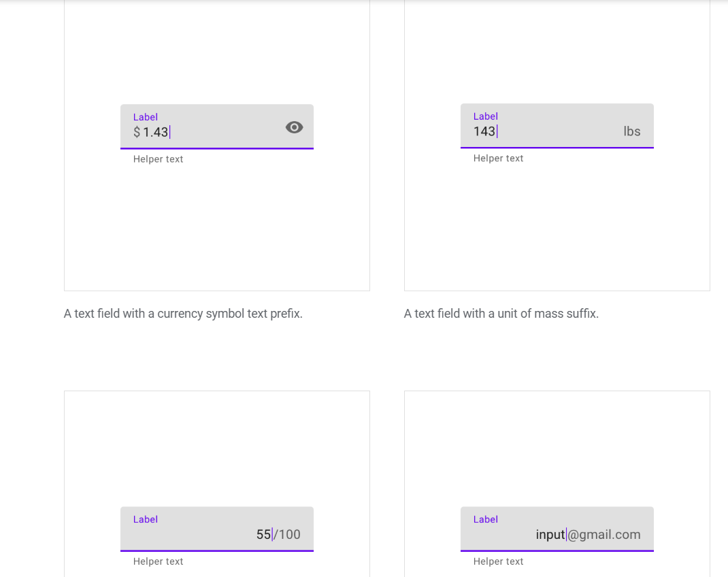Click the Label inside the email text field
Image resolution: width=728 pixels, height=577 pixels.
485,519
